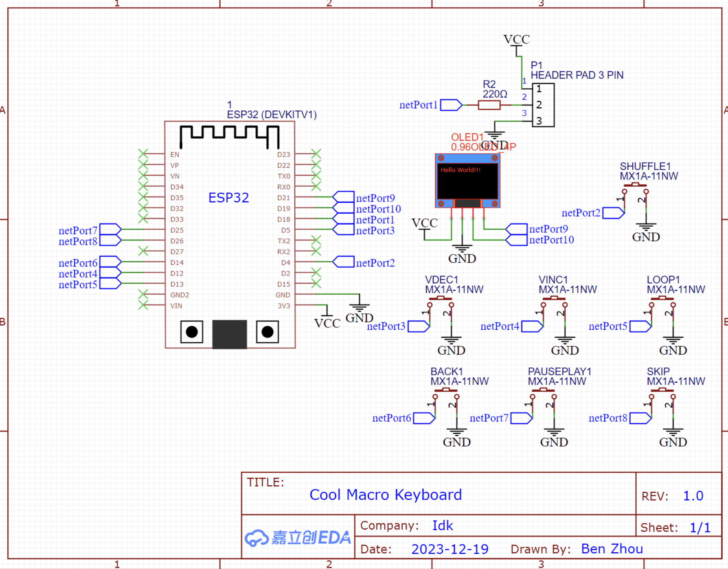The width and height of the screenshot is (728, 569).
Task: Click the date 2023-12-19
Action: click(450, 549)
